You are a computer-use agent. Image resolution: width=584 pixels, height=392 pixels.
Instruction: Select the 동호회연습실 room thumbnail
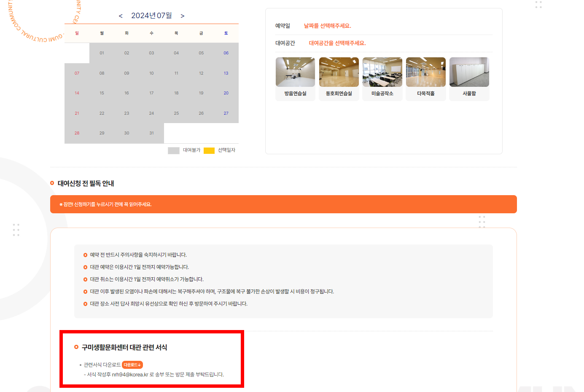pyautogui.click(x=339, y=72)
